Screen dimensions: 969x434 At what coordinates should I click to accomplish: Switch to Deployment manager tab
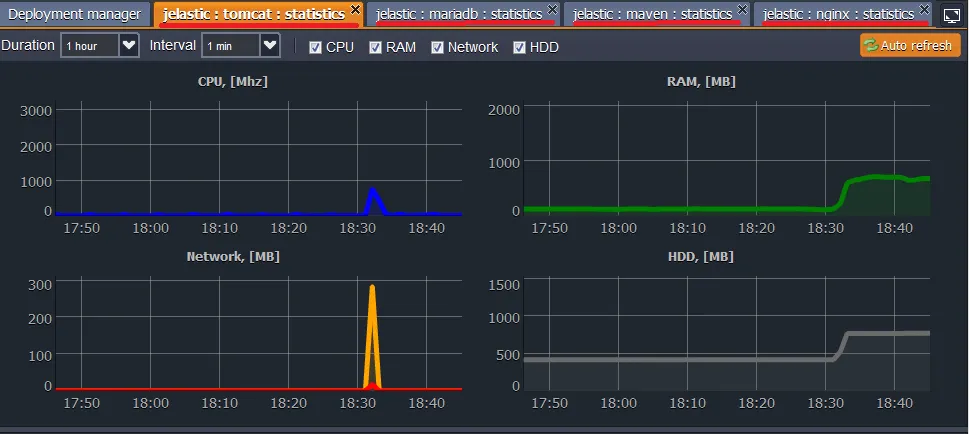[x=75, y=14]
